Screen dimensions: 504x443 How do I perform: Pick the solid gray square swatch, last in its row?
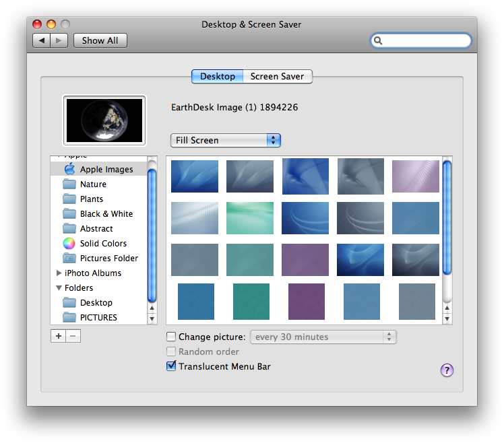[417, 302]
